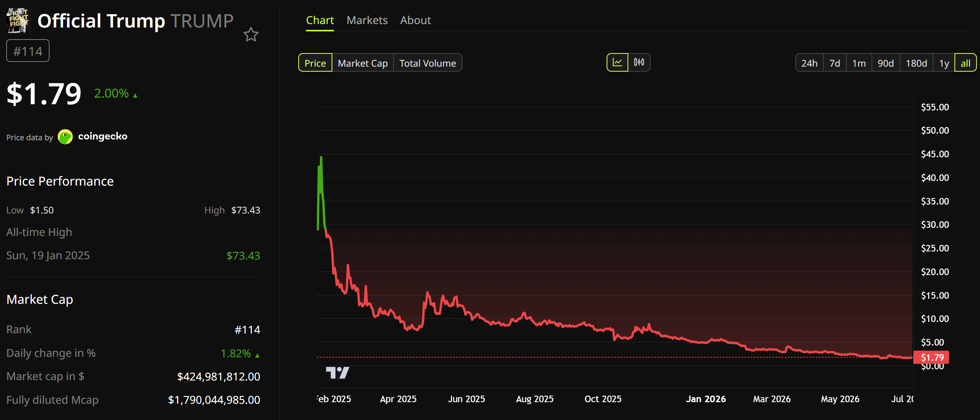Click the $1.79 headline price

pyautogui.click(x=44, y=93)
